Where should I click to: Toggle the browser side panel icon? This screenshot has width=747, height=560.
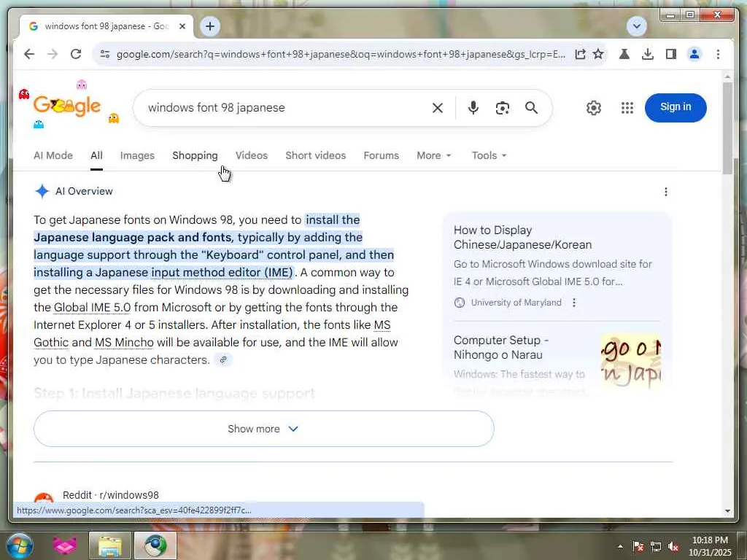671,54
